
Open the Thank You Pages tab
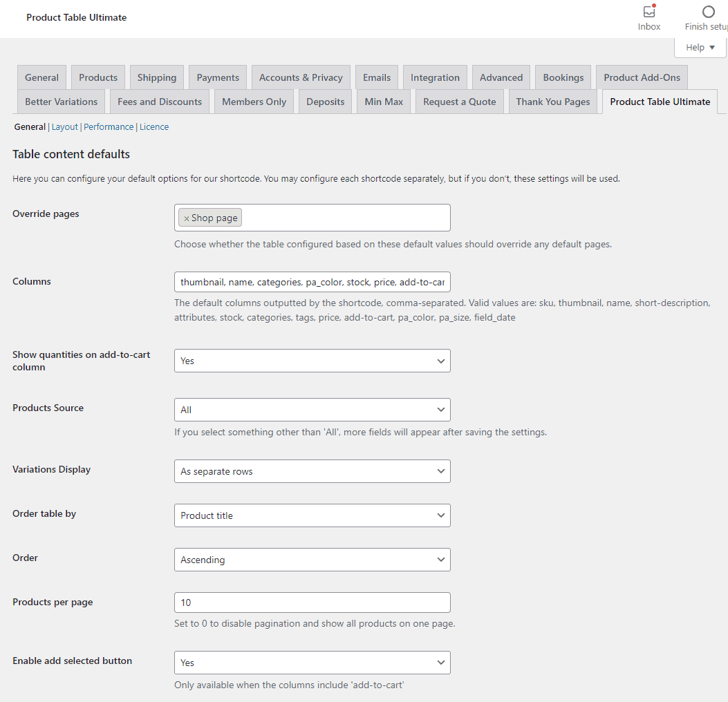tap(553, 102)
